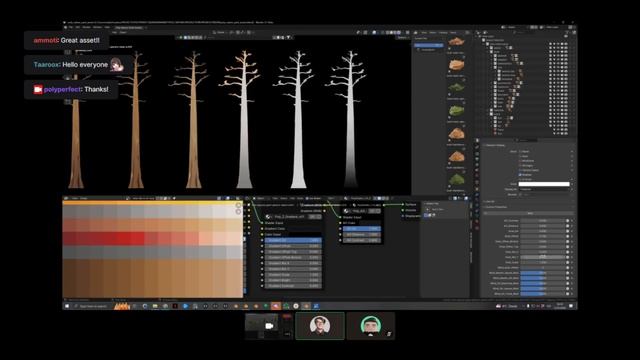Enable the Wireframe display checkbox
The width and height of the screenshot is (640, 360).
coord(520,161)
